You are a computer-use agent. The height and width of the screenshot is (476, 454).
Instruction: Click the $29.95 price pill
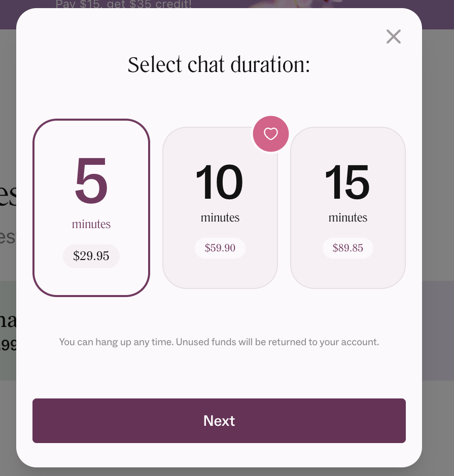pos(91,256)
